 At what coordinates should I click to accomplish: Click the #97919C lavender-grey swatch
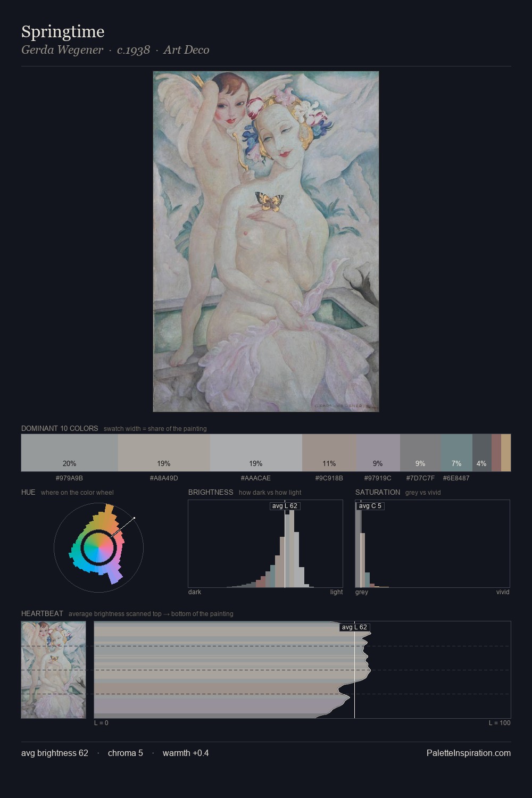378,453
